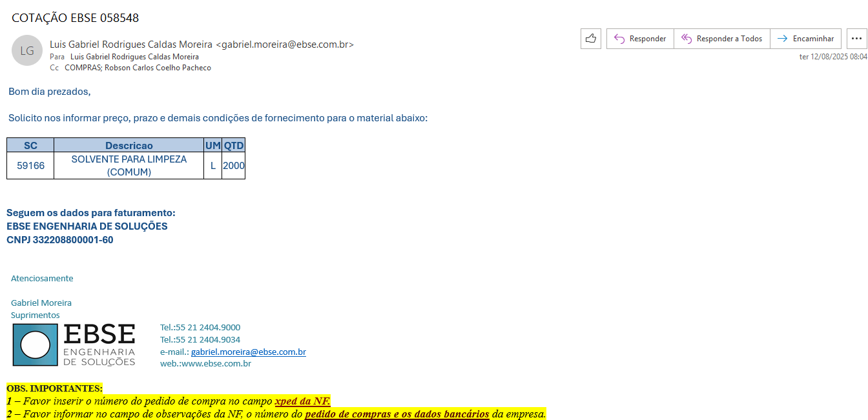Forward the email with Encaminhar

point(805,39)
